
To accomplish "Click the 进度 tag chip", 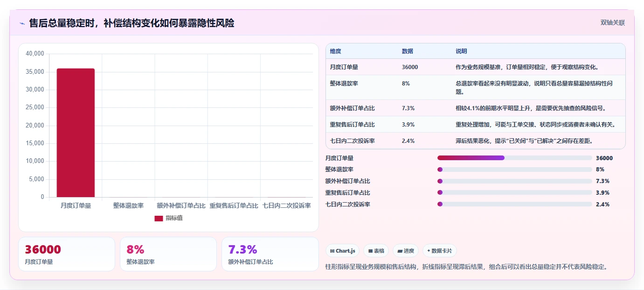I will [x=406, y=251].
